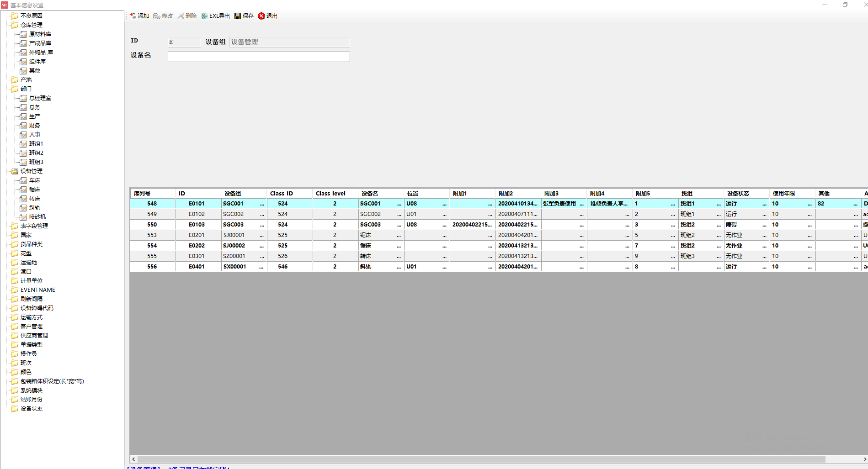Export via the EXL导出 Excel icon
Viewport: 868px width, 469px height.
204,16
